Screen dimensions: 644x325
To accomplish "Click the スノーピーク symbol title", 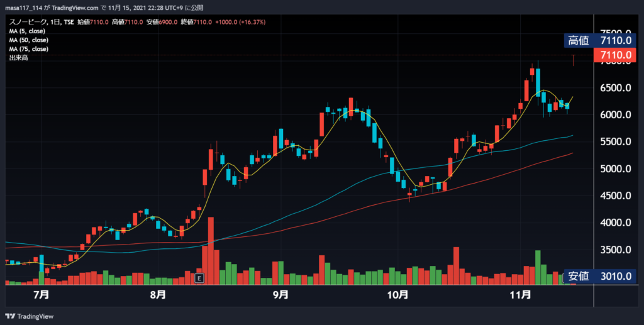I will 28,22.
